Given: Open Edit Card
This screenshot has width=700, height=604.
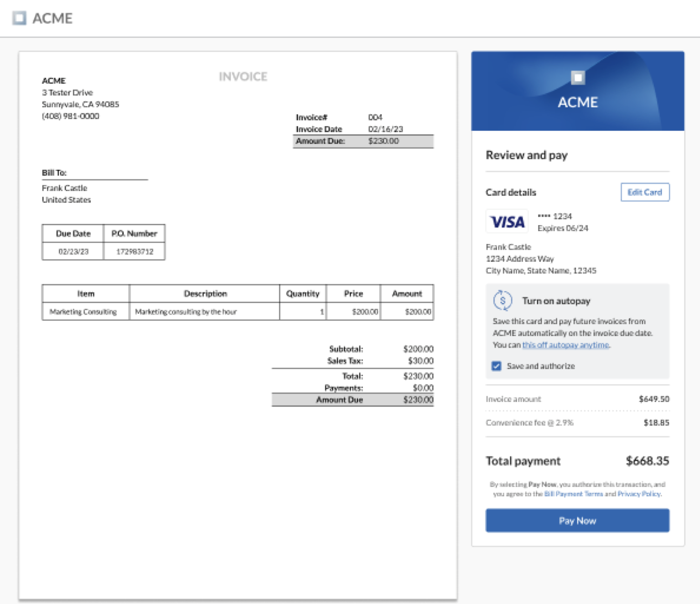Looking at the screenshot, I should [645, 192].
